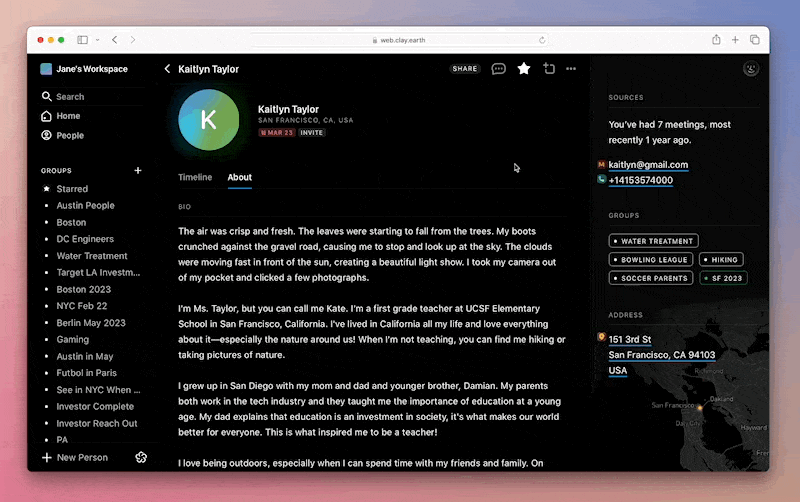This screenshot has width=800, height=502.
Task: Click the smiley face icon in right panel
Action: pyautogui.click(x=751, y=69)
